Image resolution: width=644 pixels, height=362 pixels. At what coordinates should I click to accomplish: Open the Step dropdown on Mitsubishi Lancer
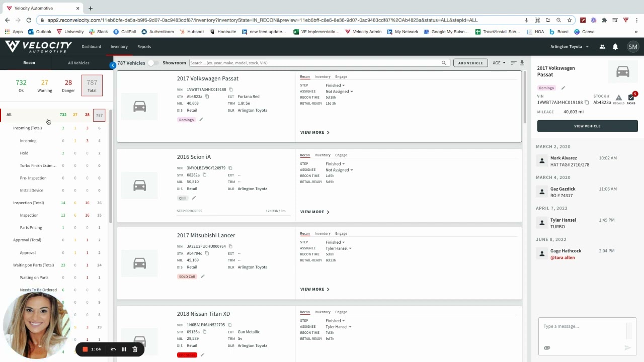point(335,242)
